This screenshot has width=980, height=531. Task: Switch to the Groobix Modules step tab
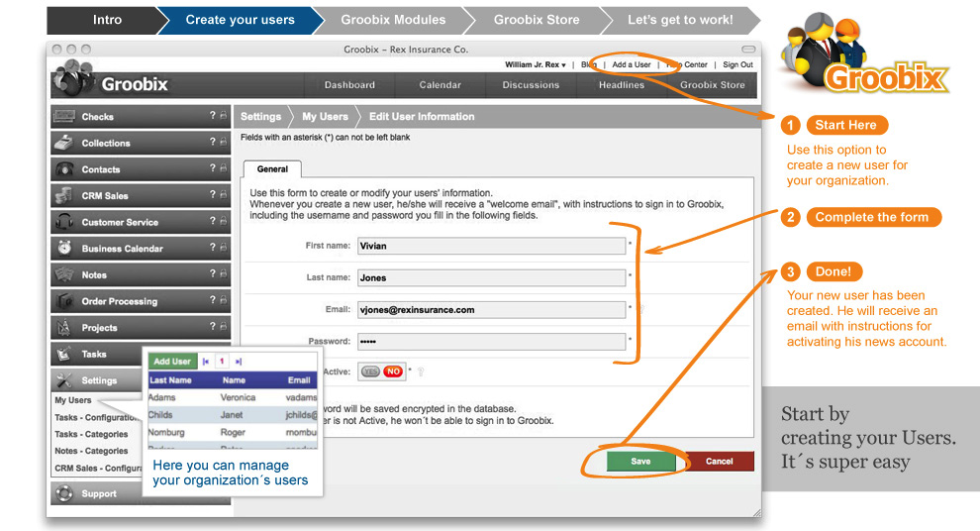[x=393, y=20]
